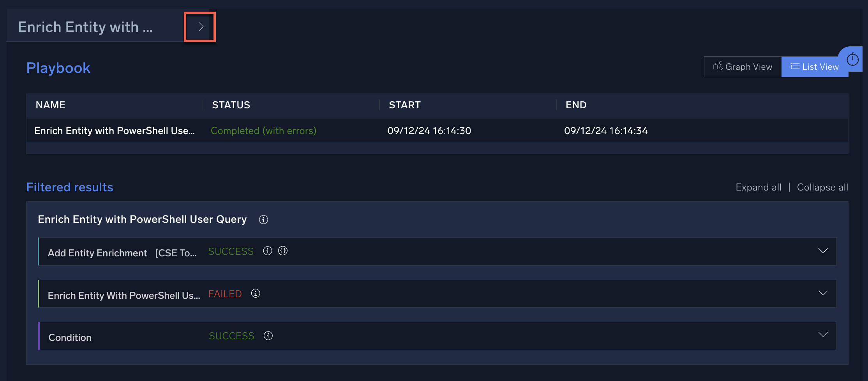Screen dimensions: 868x381
Task: Expand the Condition step details
Action: (823, 334)
